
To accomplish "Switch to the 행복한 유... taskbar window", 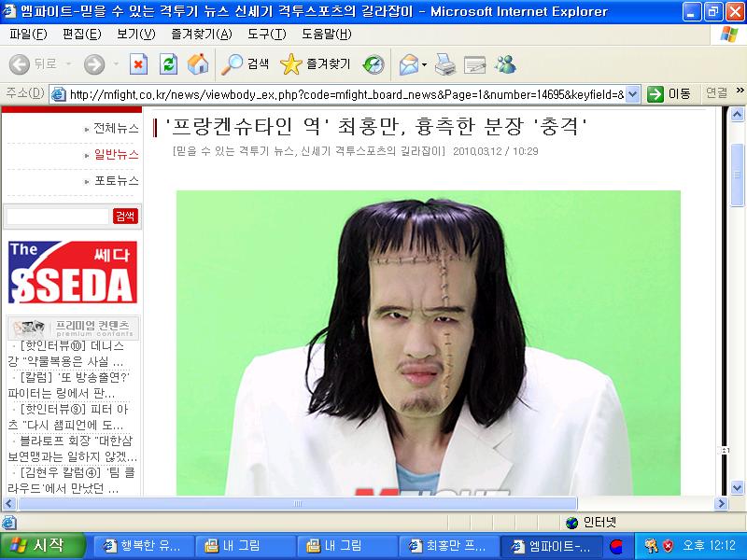I will pos(143,546).
